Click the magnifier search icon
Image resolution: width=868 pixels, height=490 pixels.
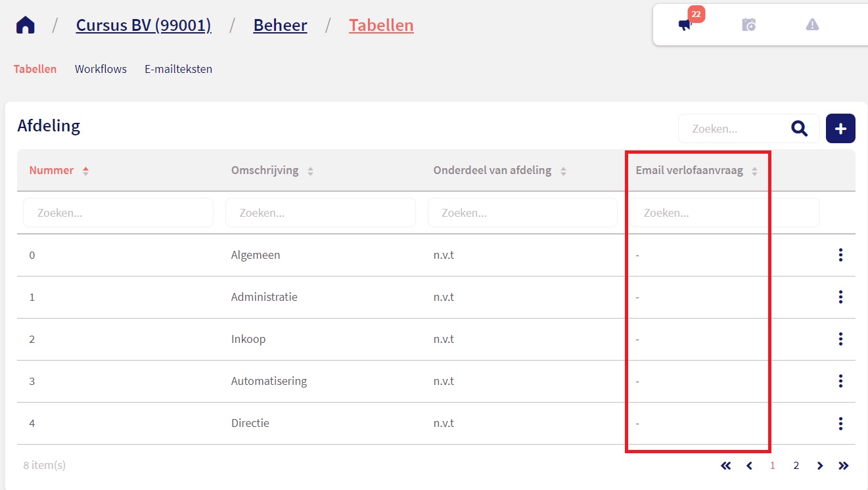click(799, 129)
